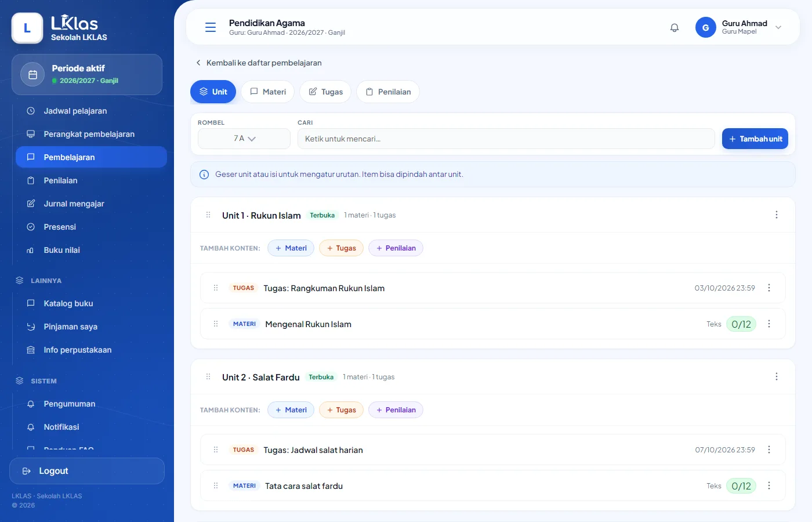Image resolution: width=812 pixels, height=522 pixels.
Task: Click drag handle of Rangkuman Rukun Islam
Action: (x=216, y=288)
